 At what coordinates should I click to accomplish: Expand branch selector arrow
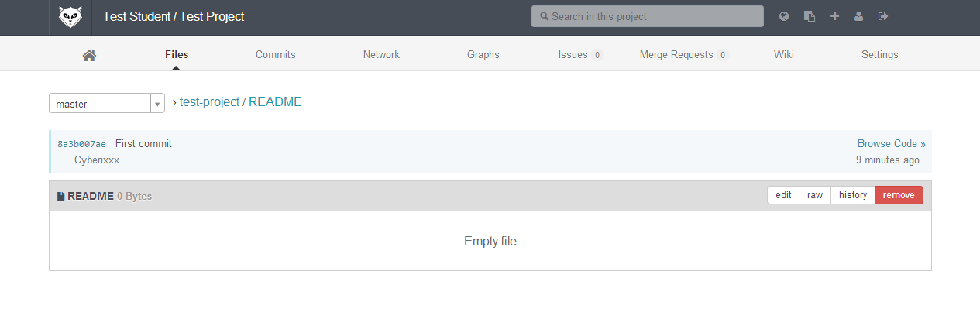pyautogui.click(x=157, y=104)
